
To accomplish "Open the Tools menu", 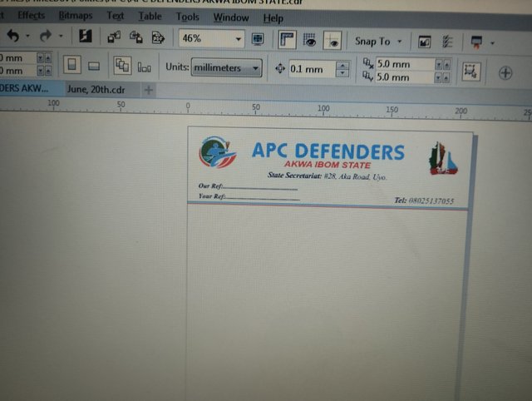I will [x=187, y=17].
